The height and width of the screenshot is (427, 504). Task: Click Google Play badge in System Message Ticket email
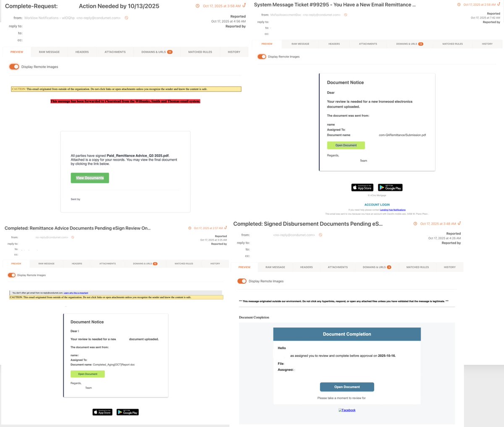(x=390, y=188)
